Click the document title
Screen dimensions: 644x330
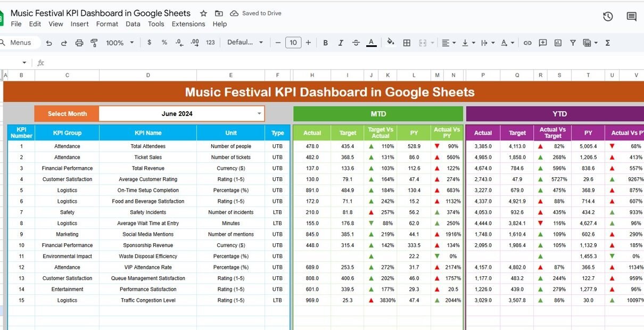tap(101, 13)
